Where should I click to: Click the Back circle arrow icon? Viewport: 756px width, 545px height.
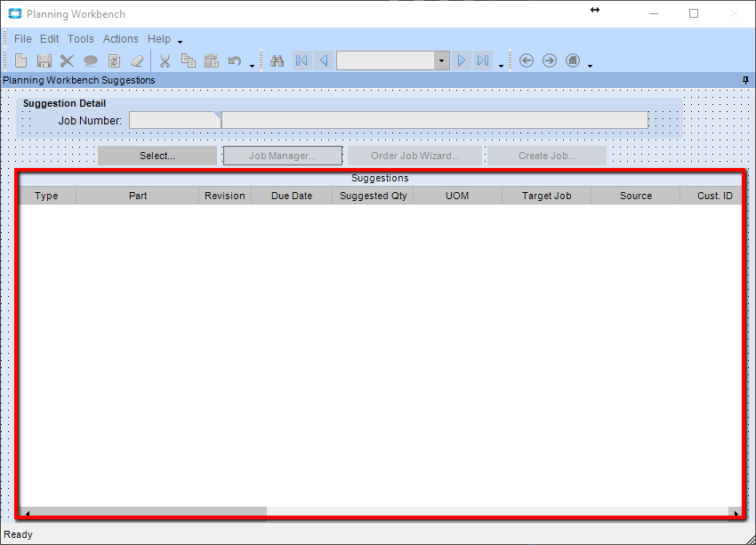[x=527, y=60]
